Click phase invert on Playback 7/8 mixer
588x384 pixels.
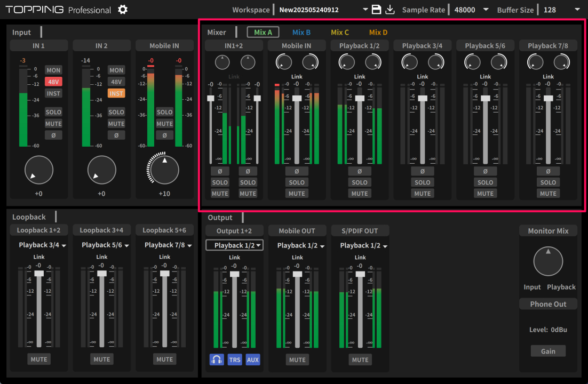548,171
